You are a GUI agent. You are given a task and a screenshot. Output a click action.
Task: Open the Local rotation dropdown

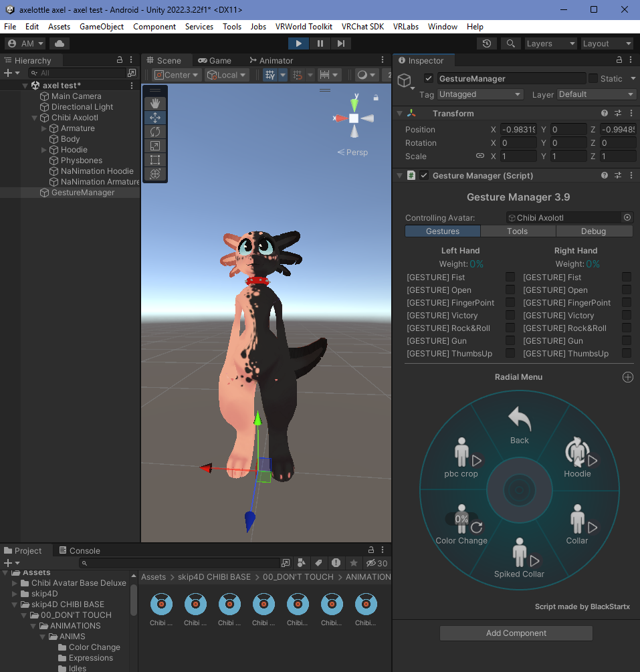227,75
